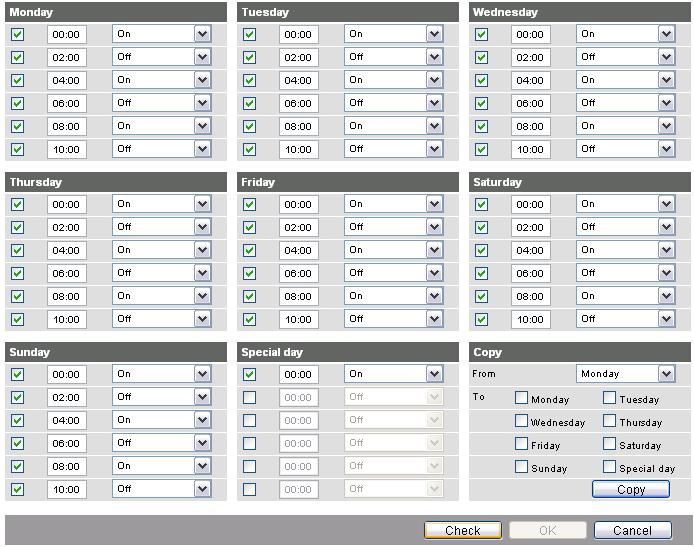
Task: Check Wednesday in Copy To list
Action: coord(521,420)
